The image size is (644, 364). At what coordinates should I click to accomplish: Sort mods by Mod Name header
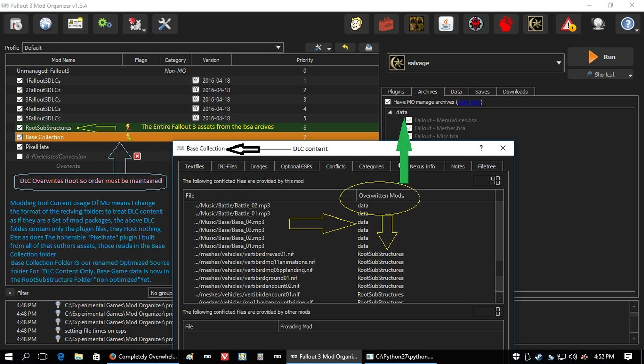63,60
